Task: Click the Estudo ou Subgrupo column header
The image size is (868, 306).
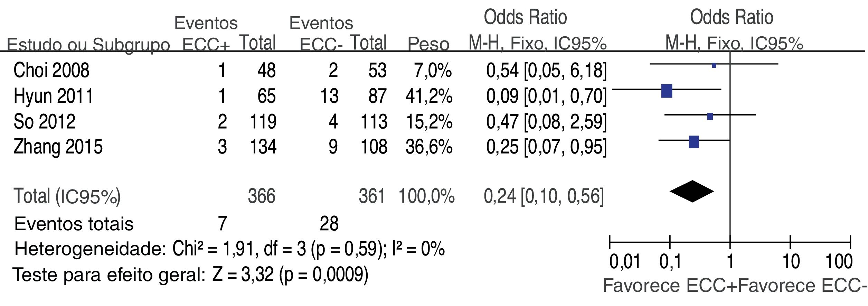Action: [x=88, y=45]
